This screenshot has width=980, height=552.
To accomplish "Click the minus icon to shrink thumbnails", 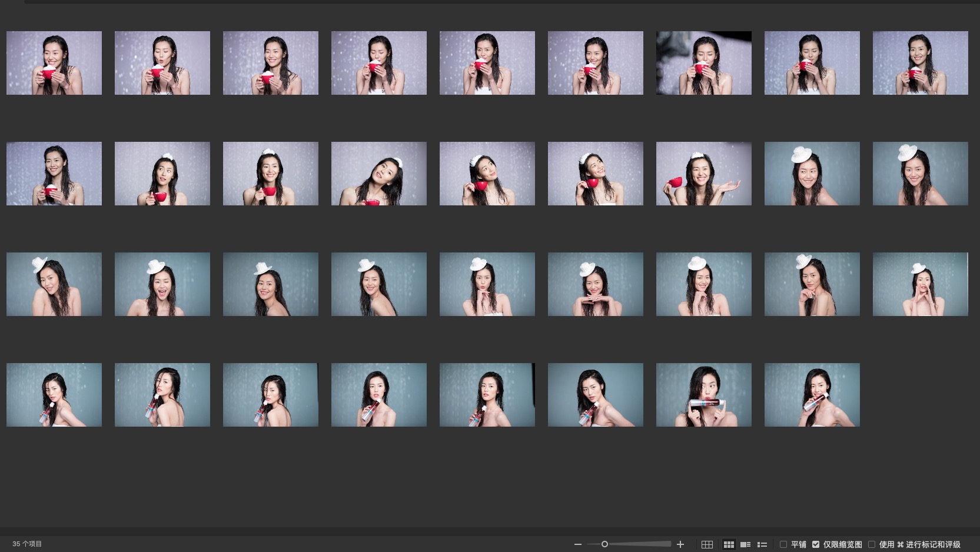I will (x=577, y=544).
